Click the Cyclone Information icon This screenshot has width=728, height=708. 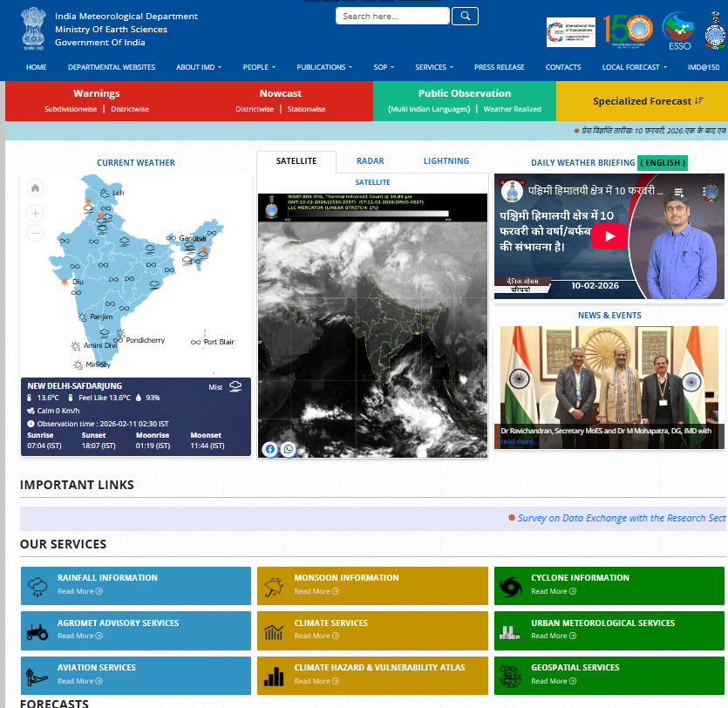point(509,586)
